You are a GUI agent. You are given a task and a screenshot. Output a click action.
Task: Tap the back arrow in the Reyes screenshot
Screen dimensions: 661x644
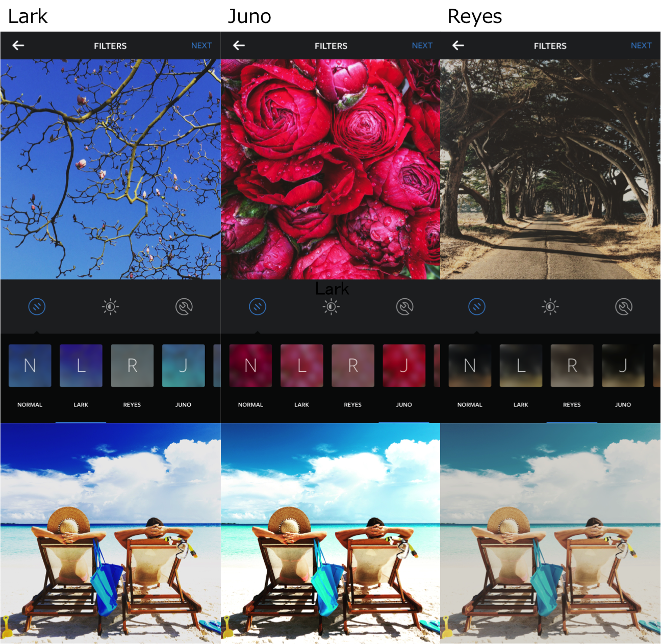click(458, 45)
